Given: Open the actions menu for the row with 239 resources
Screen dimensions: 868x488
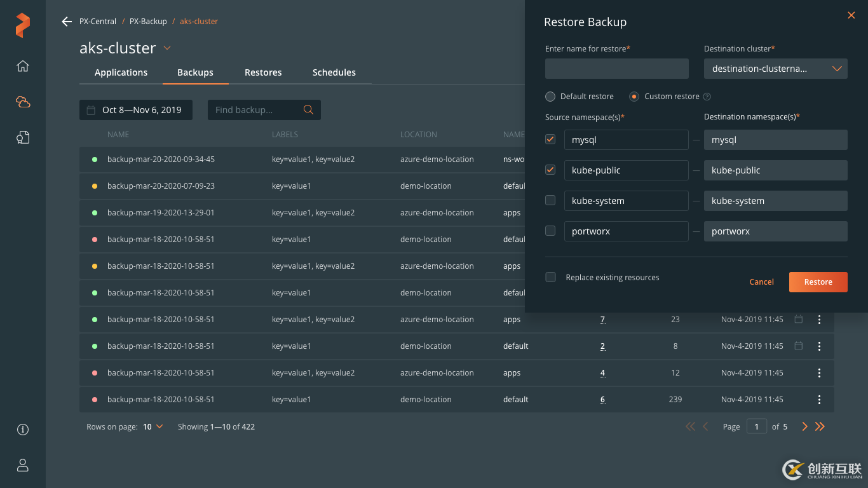Looking at the screenshot, I should (x=819, y=400).
